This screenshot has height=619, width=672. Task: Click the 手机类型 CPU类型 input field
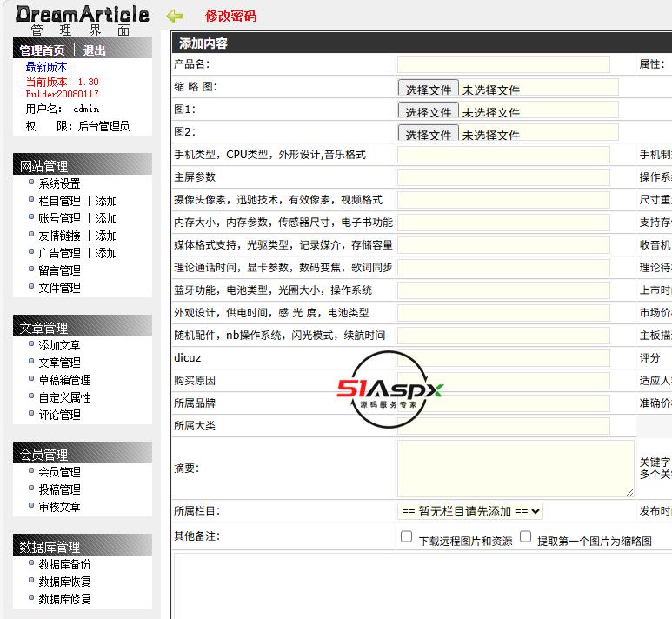pos(503,155)
